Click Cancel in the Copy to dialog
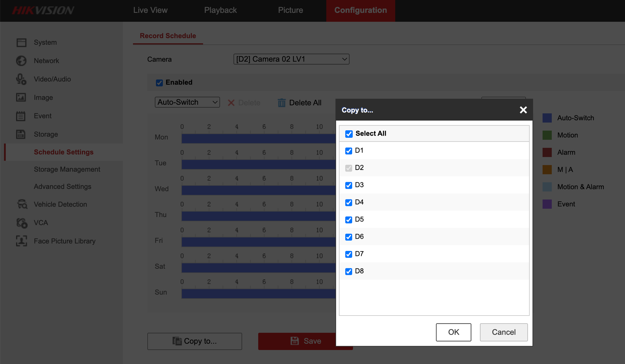 click(x=504, y=332)
